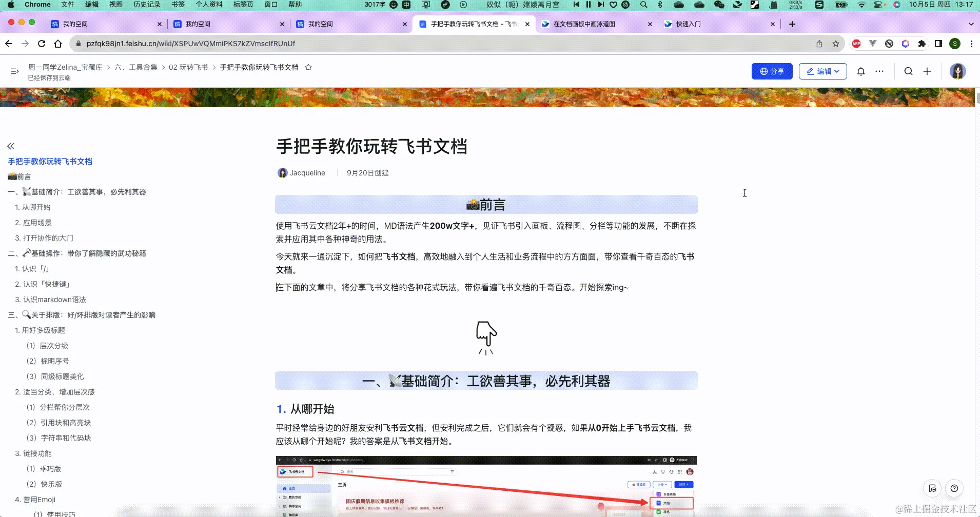The height and width of the screenshot is (517, 980).
Task: Open the 02 玩转飞书 breadcrumb
Action: point(188,67)
